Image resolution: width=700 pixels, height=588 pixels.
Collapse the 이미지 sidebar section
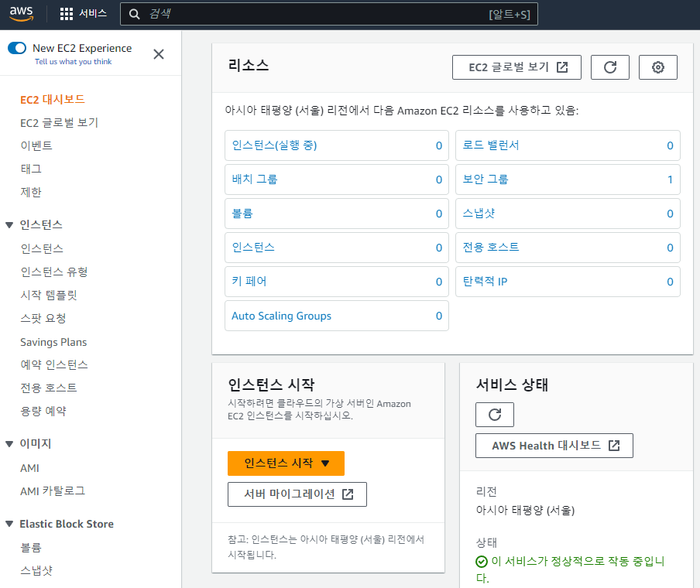coord(9,444)
